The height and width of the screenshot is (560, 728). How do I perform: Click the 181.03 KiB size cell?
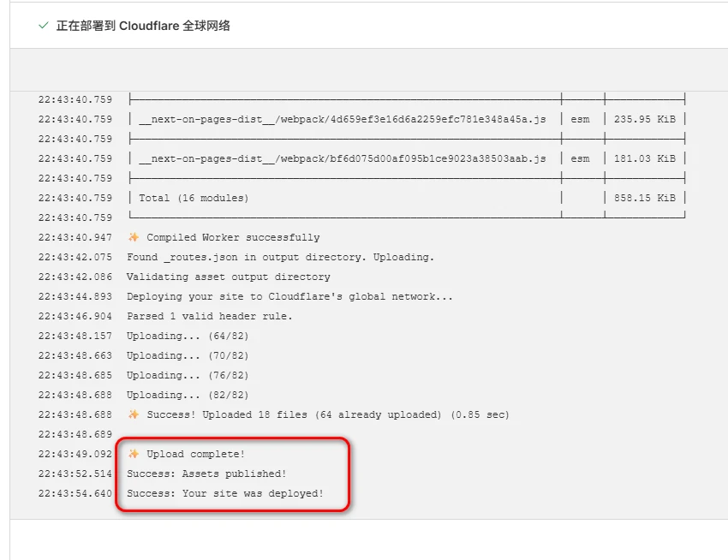coord(644,158)
